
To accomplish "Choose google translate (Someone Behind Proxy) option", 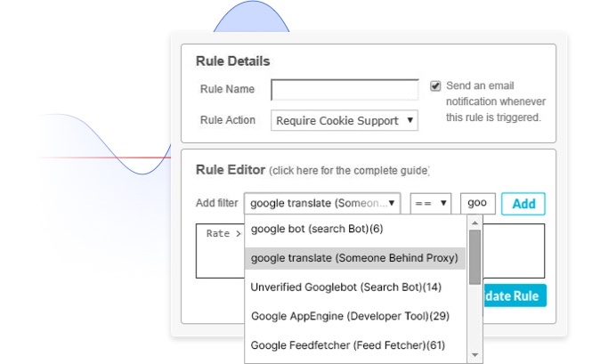I will [355, 258].
